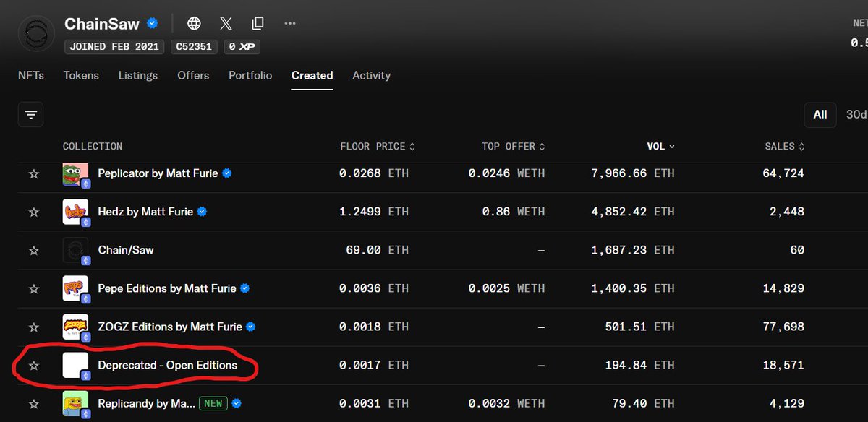Click the 0.0032 WETH top offer
Viewport: 868px width, 422px height.
(506, 403)
